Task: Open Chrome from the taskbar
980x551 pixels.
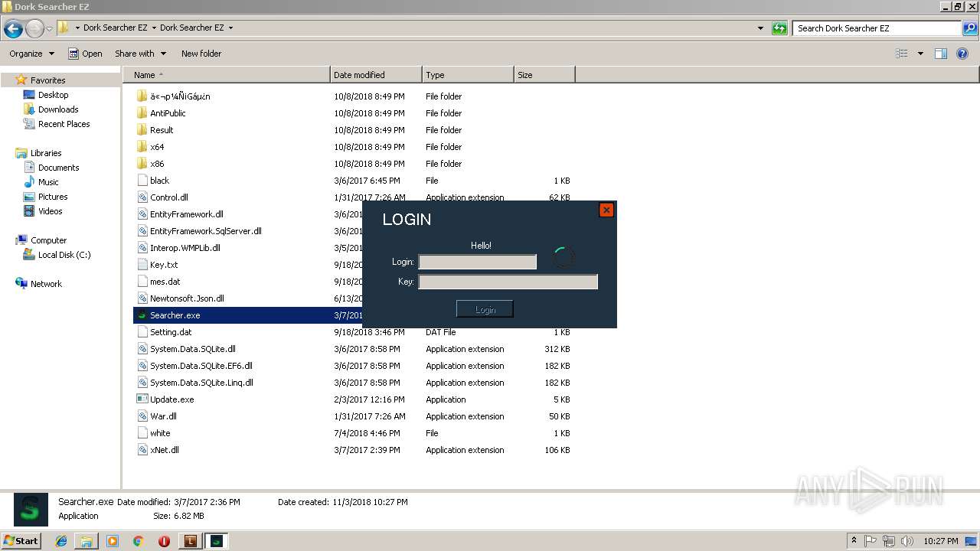Action: click(x=139, y=541)
